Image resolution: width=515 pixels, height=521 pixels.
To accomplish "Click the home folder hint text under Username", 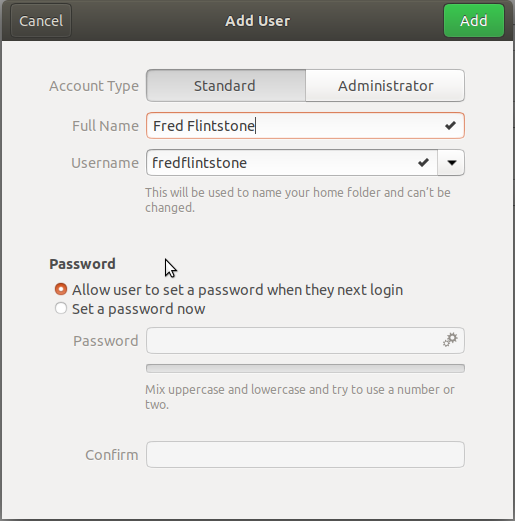I will pos(298,200).
